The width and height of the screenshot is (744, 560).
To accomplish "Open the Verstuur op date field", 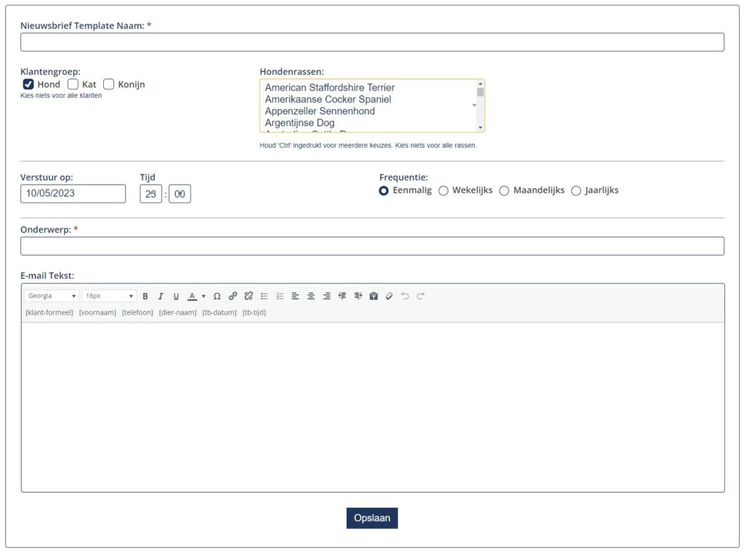I will point(73,193).
